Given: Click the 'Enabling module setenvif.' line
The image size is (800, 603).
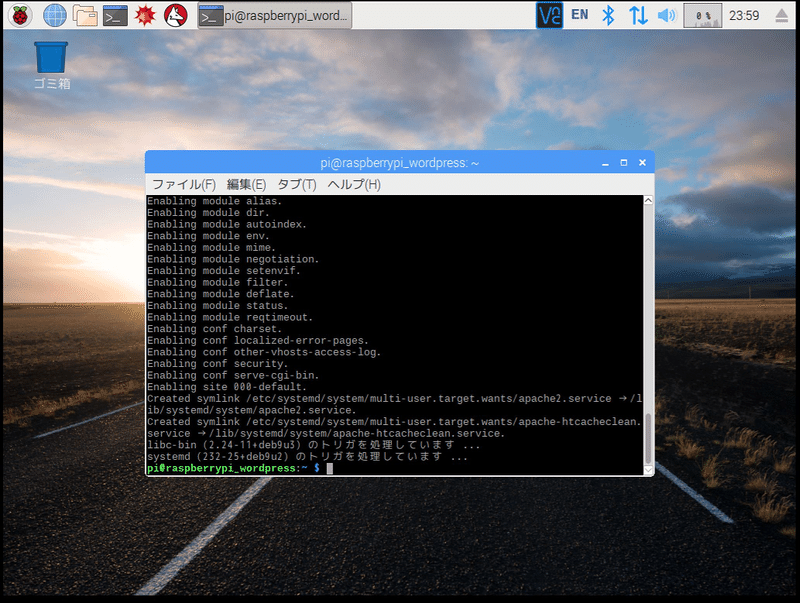Looking at the screenshot, I should pyautogui.click(x=224, y=271).
